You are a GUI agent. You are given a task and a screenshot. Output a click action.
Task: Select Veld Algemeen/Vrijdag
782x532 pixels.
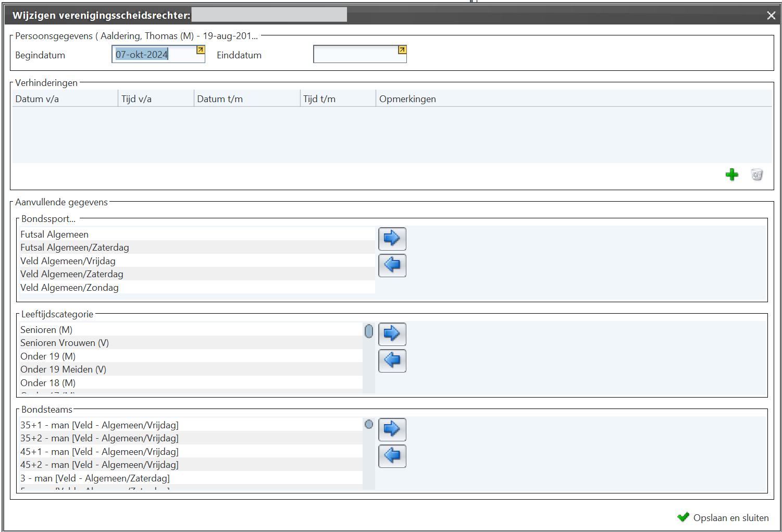coord(196,261)
